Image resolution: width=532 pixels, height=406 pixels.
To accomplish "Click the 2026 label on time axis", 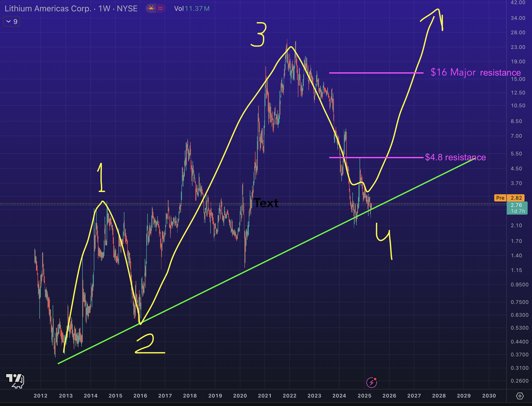I will [x=389, y=396].
